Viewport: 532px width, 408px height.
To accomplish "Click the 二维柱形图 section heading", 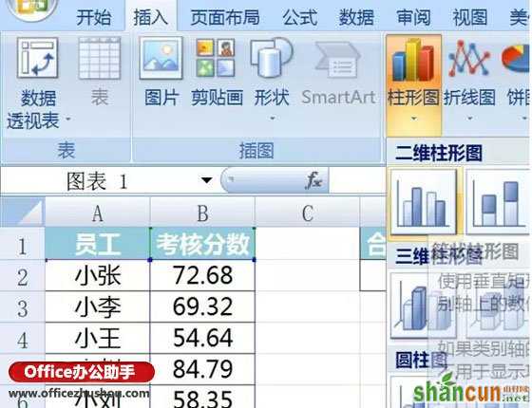I will pyautogui.click(x=439, y=153).
